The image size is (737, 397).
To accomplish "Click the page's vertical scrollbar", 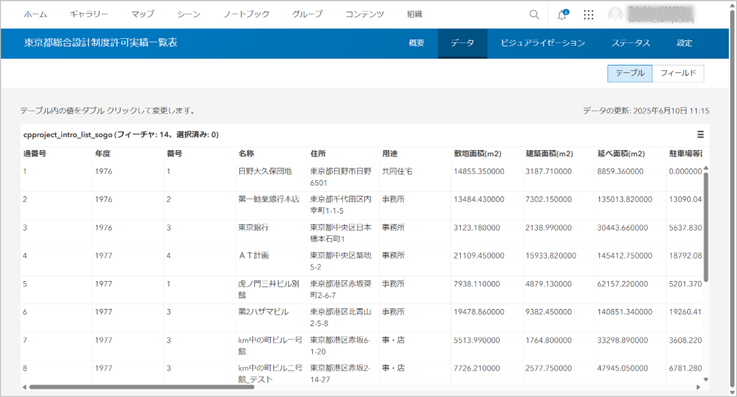I will 732,198.
